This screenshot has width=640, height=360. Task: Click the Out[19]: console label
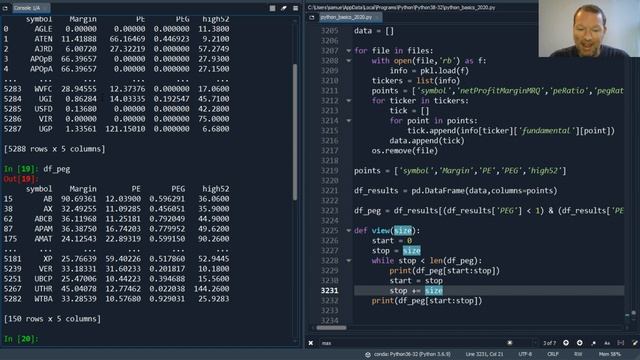[x=21, y=179]
